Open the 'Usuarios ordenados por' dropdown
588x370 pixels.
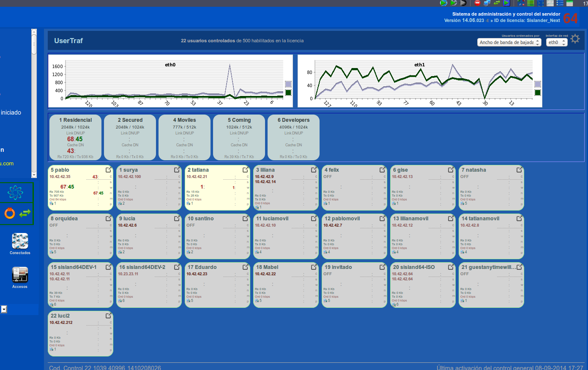[x=509, y=42]
